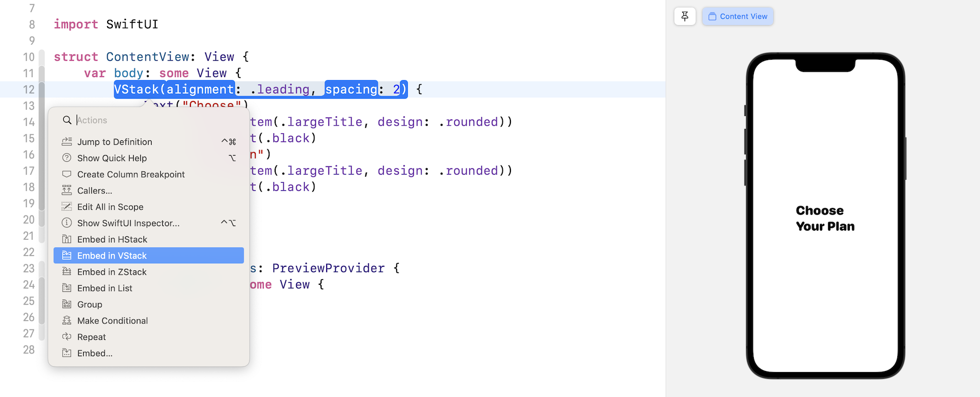This screenshot has width=980, height=397.
Task: Choose Embed in List
Action: [x=149, y=288]
